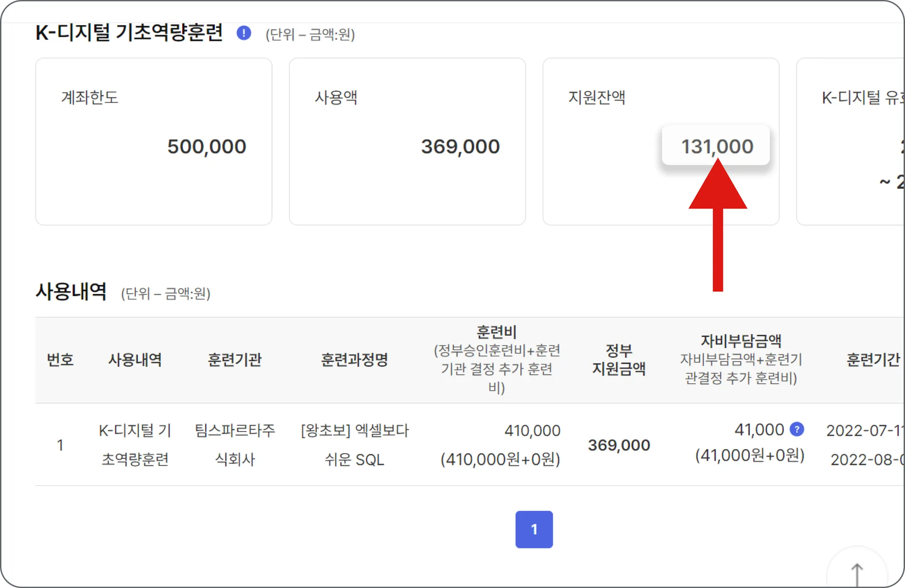
Task: Click the 훈련기관 column header
Action: [235, 360]
